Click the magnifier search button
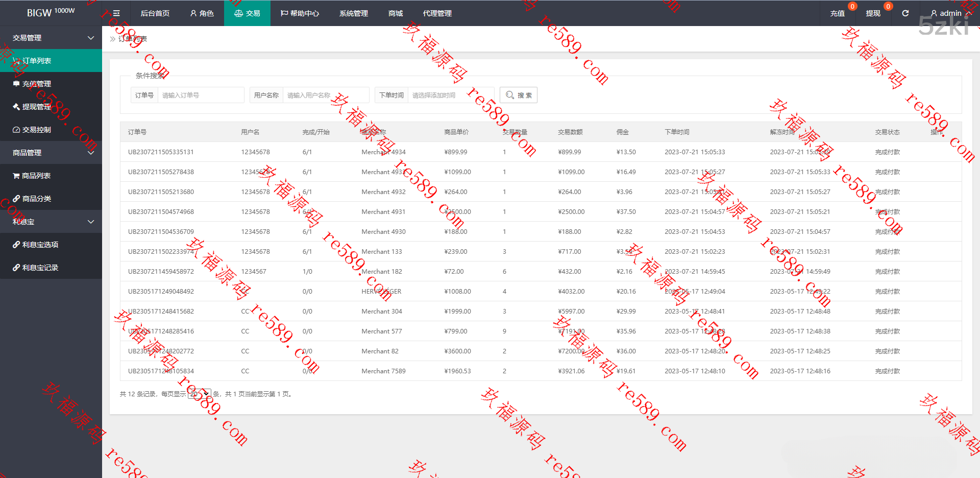This screenshot has height=478, width=980. click(x=518, y=95)
